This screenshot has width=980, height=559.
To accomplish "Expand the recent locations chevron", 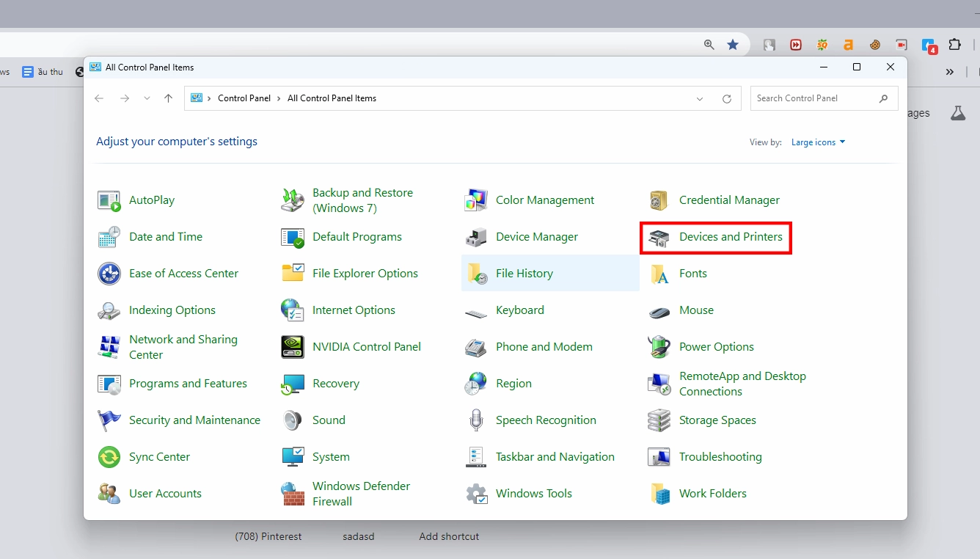I will tap(147, 99).
